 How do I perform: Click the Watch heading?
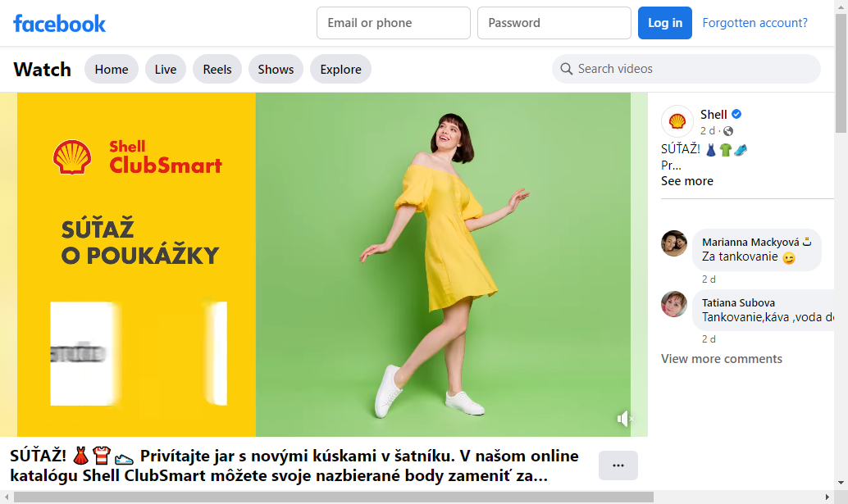point(42,69)
